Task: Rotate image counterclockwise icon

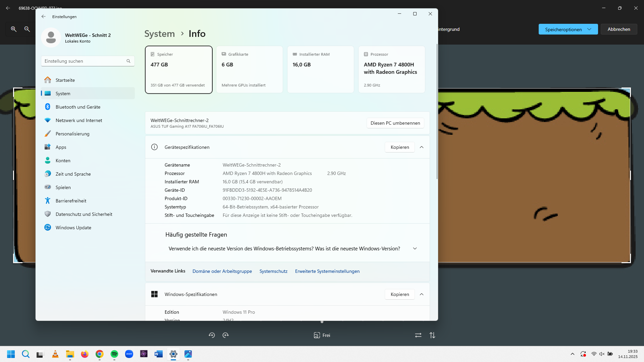Action: coord(212,335)
